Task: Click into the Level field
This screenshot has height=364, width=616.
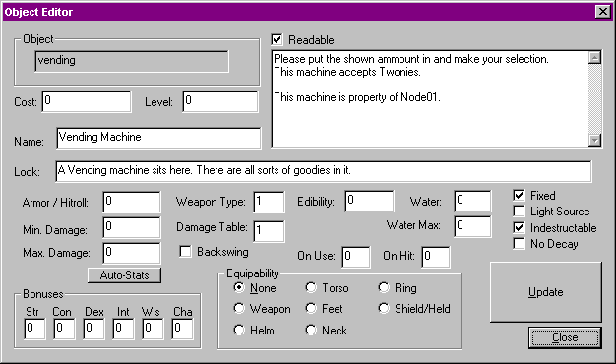Action: 220,101
